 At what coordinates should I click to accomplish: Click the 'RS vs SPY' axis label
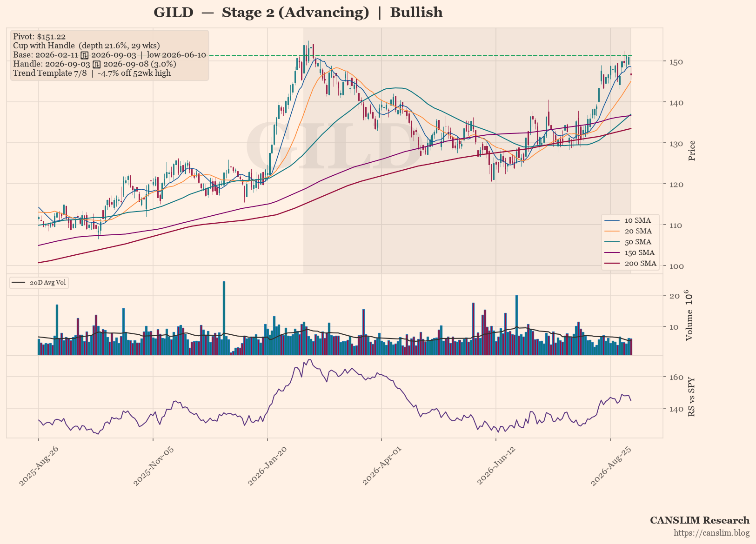691,397
